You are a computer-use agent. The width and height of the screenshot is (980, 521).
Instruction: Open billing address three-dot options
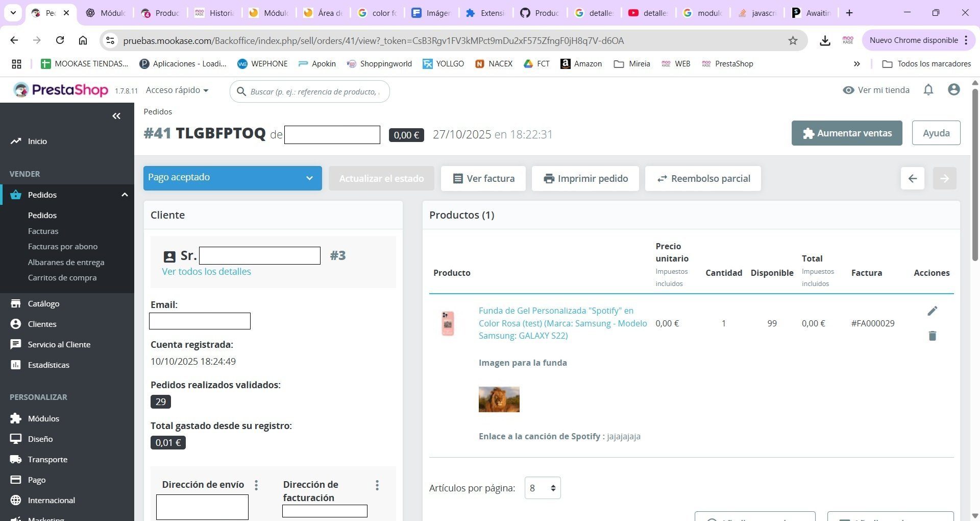[377, 485]
